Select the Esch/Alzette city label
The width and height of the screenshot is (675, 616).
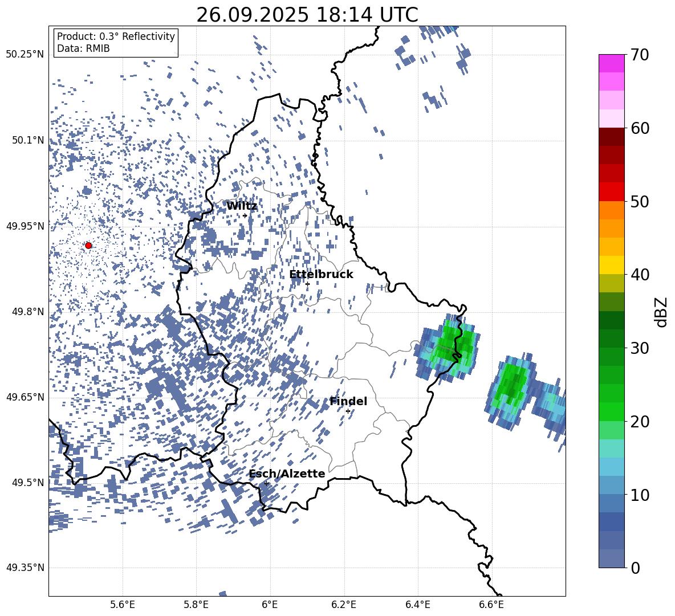point(287,474)
